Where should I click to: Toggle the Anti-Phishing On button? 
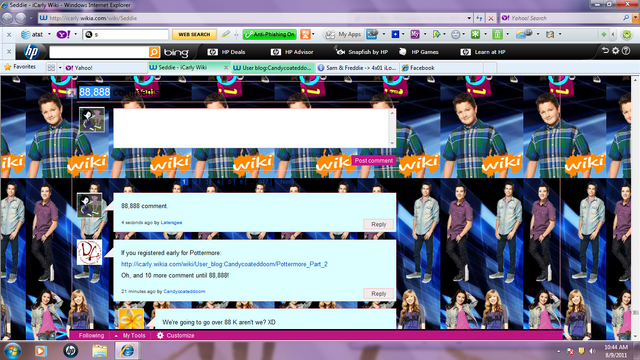pos(269,34)
